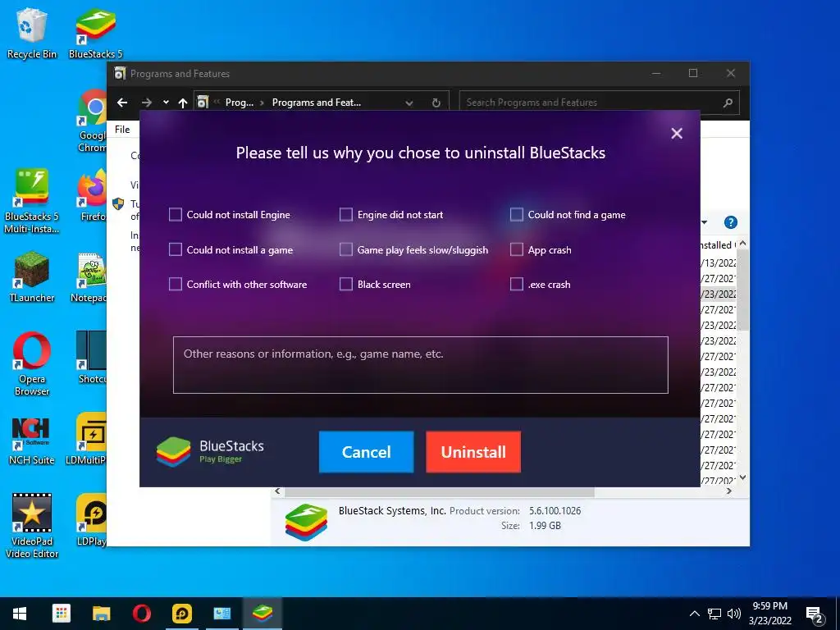Close the BlueStacks uninstall dialog with X
The width and height of the screenshot is (840, 630).
coord(677,134)
